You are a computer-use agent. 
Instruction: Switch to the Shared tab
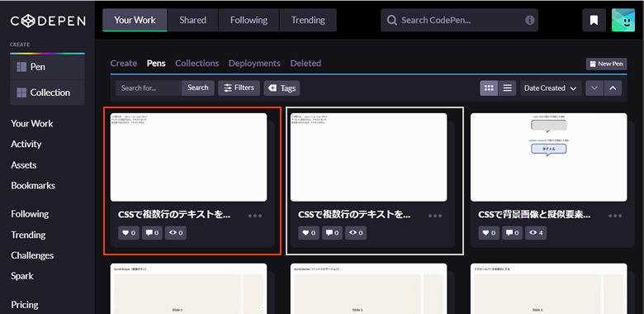tap(192, 20)
